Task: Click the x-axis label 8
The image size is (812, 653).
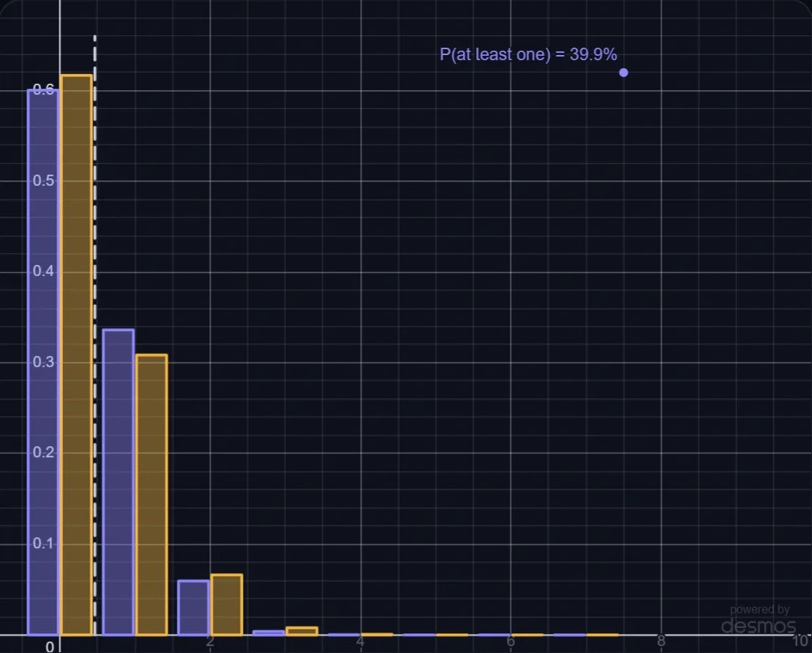Action: click(x=662, y=641)
